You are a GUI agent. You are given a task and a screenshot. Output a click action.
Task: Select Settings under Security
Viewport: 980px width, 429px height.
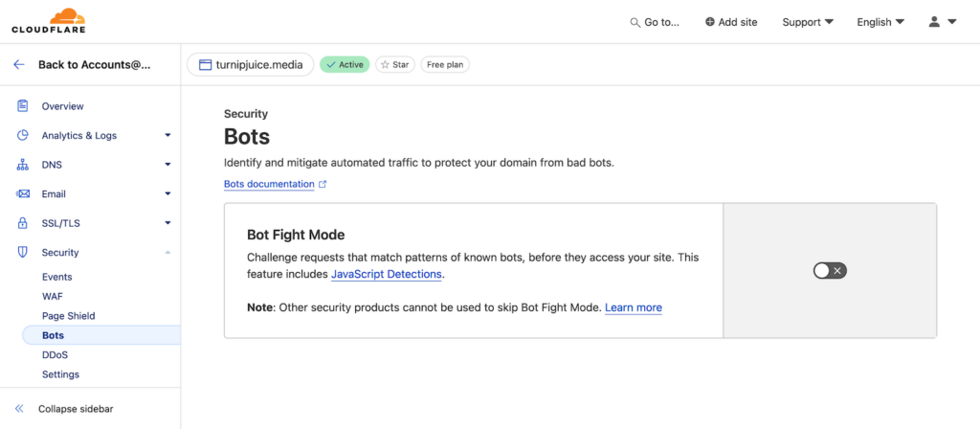(60, 374)
